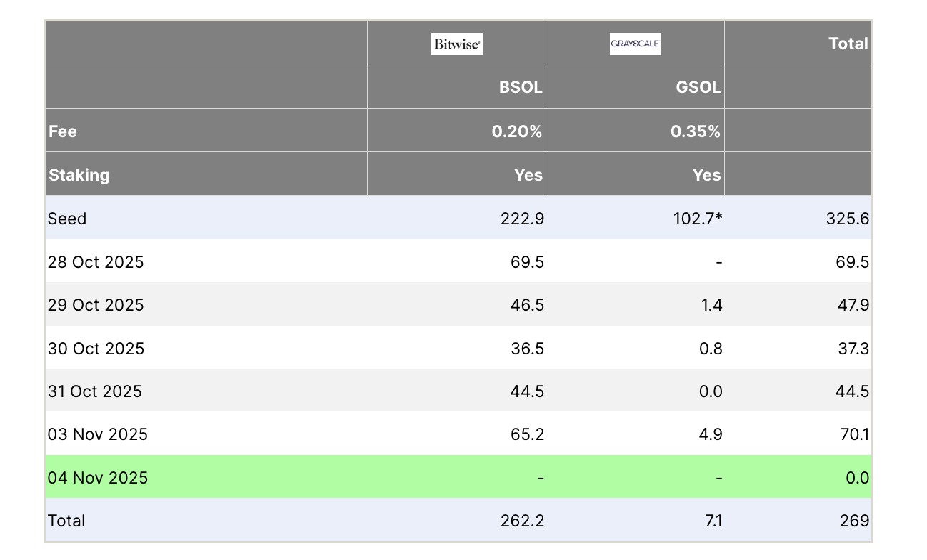Select the 0.35% GSOL fee cell
The height and width of the screenshot is (560, 927).
pyautogui.click(x=695, y=131)
